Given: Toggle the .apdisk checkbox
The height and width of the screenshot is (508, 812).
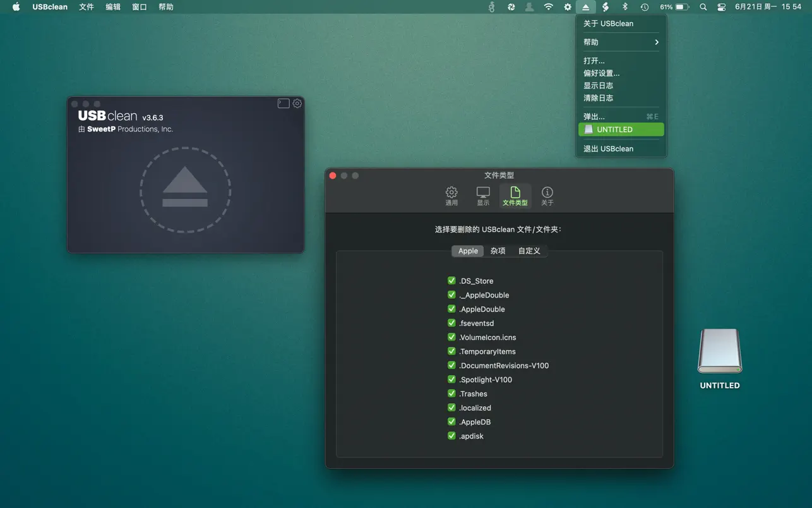Looking at the screenshot, I should click(x=451, y=436).
